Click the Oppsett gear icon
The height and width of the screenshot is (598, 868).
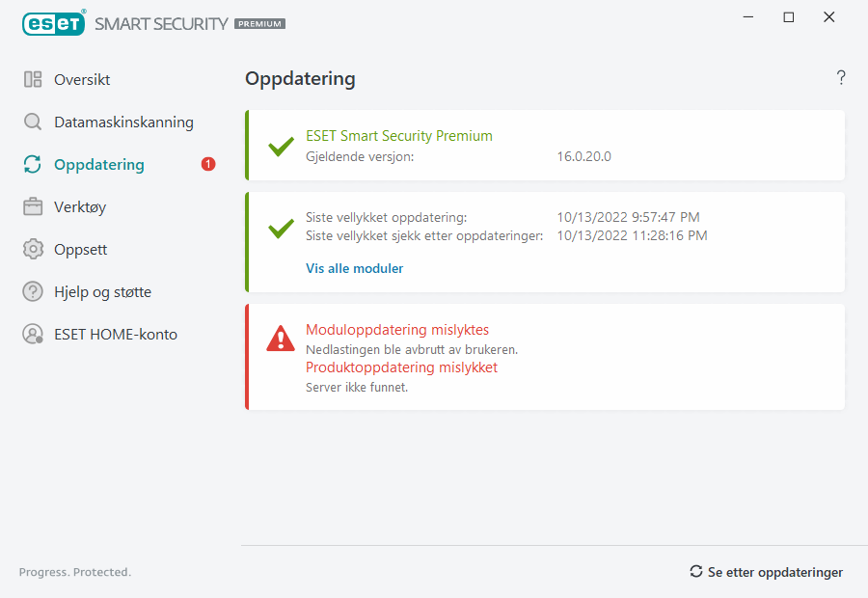[x=33, y=250]
